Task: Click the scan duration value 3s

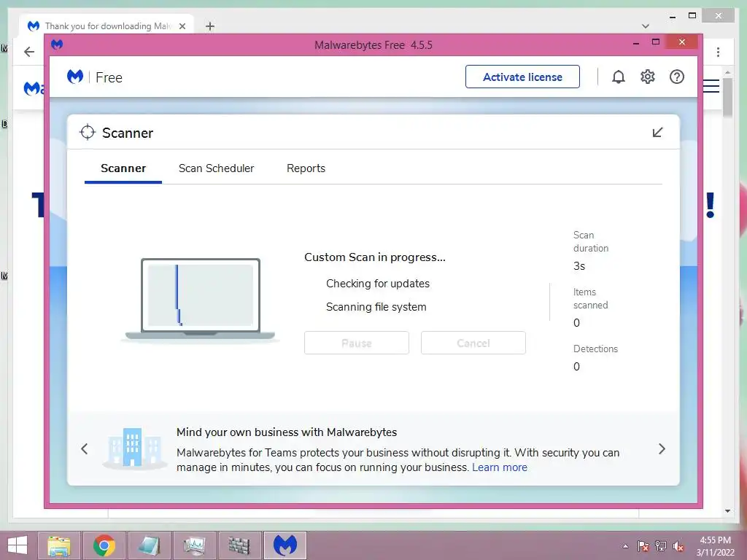Action: pos(579,266)
